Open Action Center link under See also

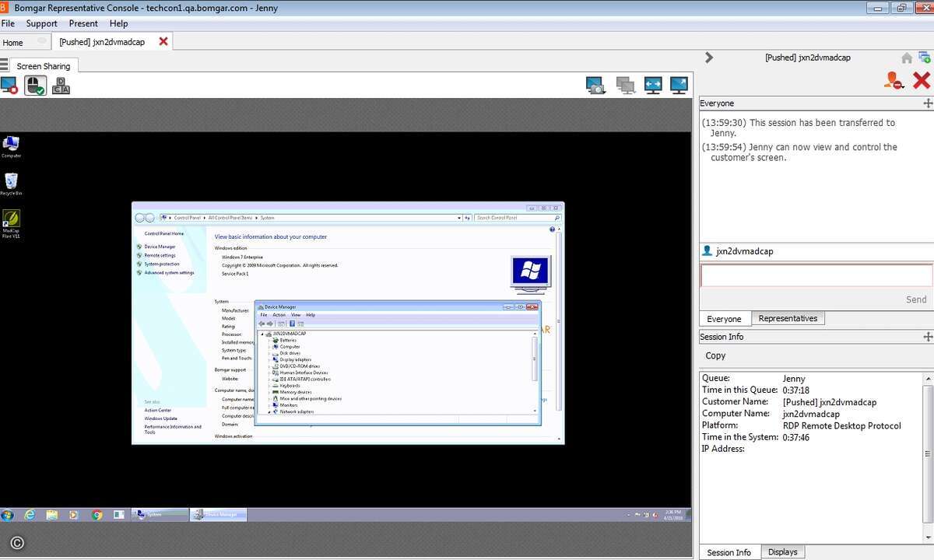(x=157, y=410)
